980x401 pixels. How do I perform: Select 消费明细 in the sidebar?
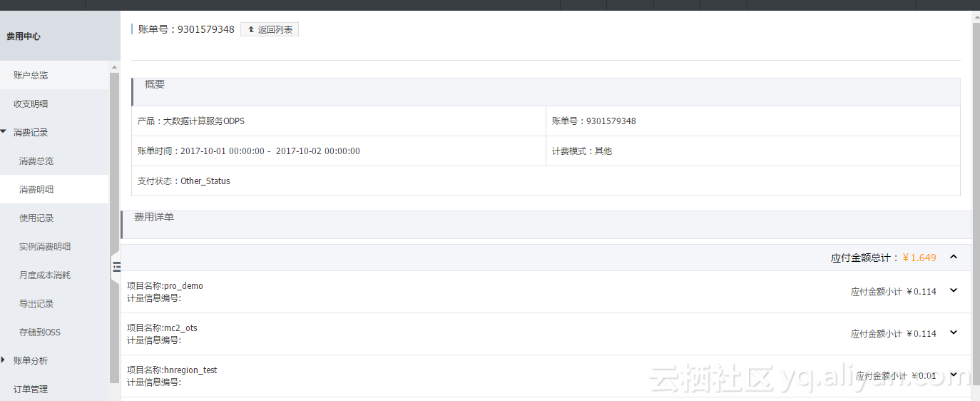[54, 189]
